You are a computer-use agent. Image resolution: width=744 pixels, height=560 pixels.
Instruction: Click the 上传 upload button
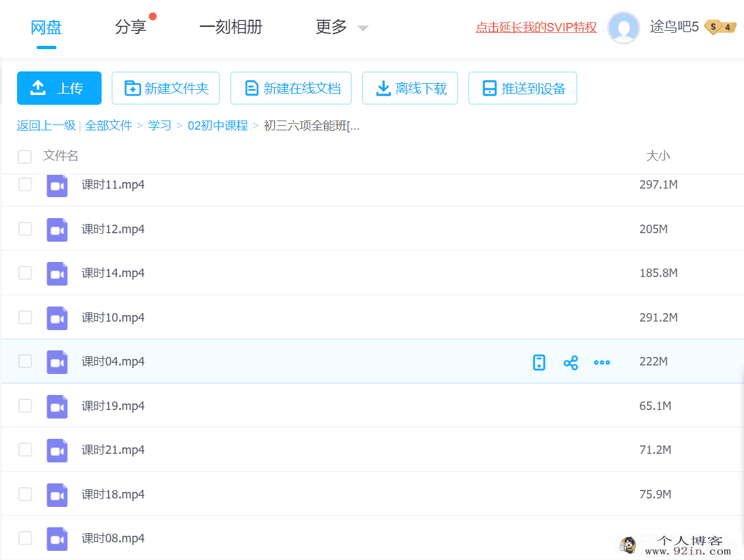coord(59,88)
